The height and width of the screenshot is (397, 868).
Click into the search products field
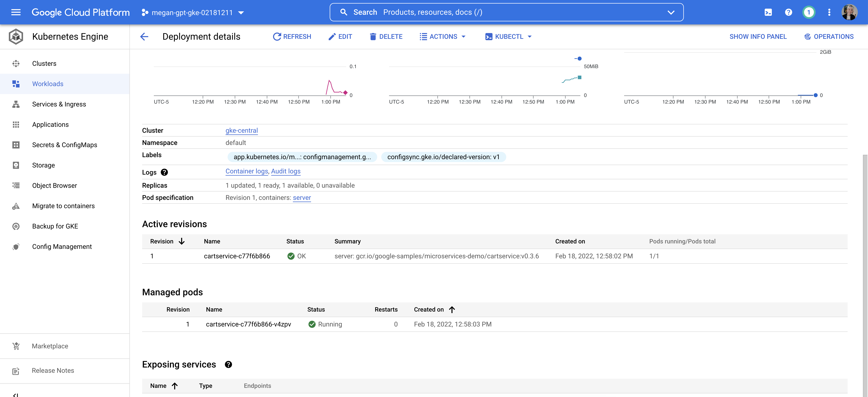coord(506,12)
